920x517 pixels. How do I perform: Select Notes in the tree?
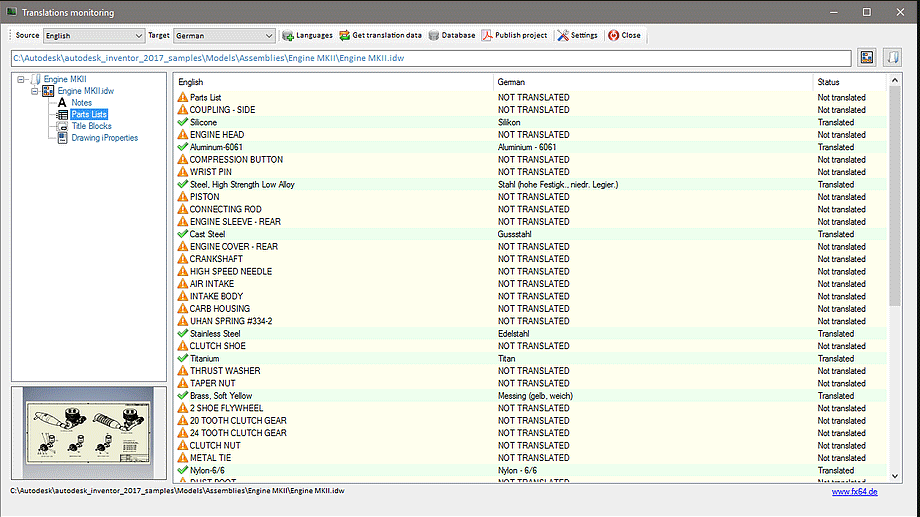coord(82,103)
